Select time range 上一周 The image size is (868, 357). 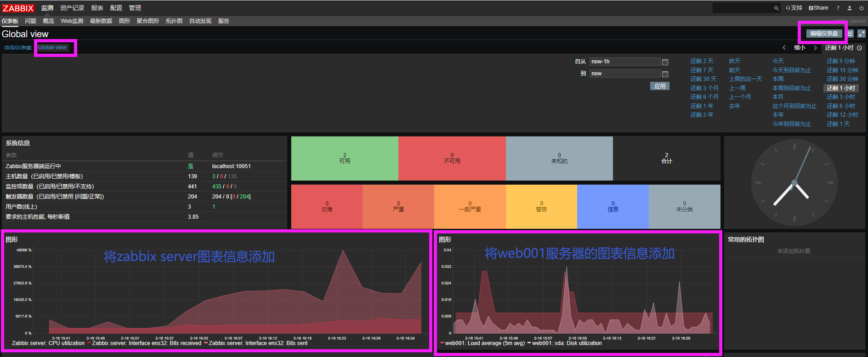pyautogui.click(x=738, y=88)
